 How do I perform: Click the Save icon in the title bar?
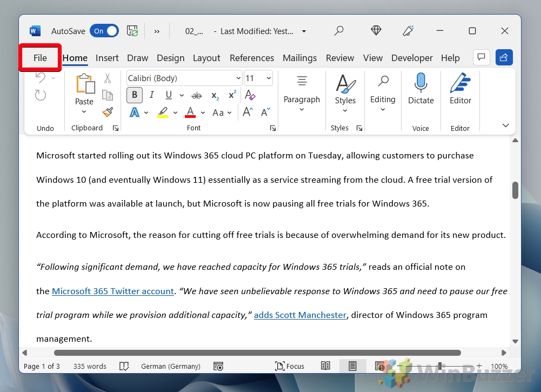[x=132, y=31]
